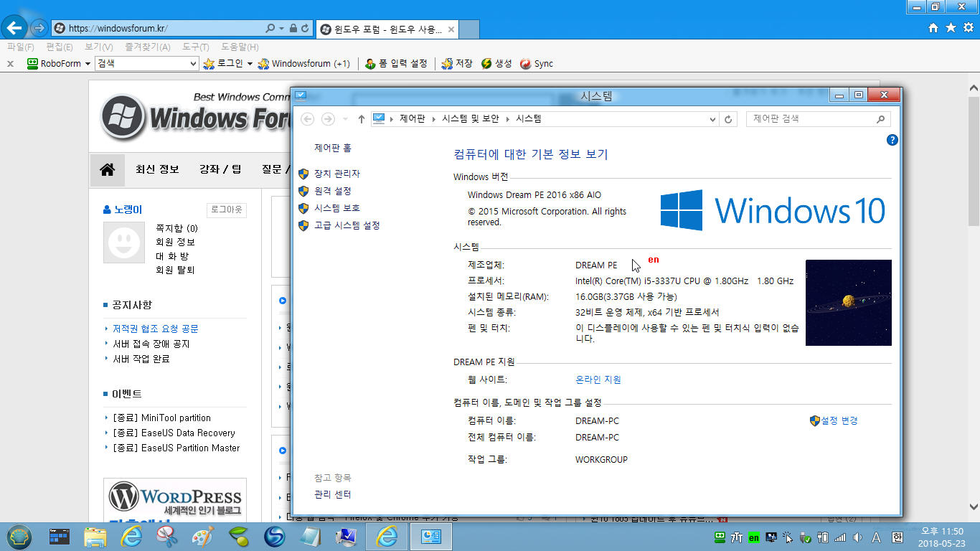
Task: Open 서버 접속 장애 공지 notice link
Action: pos(151,344)
